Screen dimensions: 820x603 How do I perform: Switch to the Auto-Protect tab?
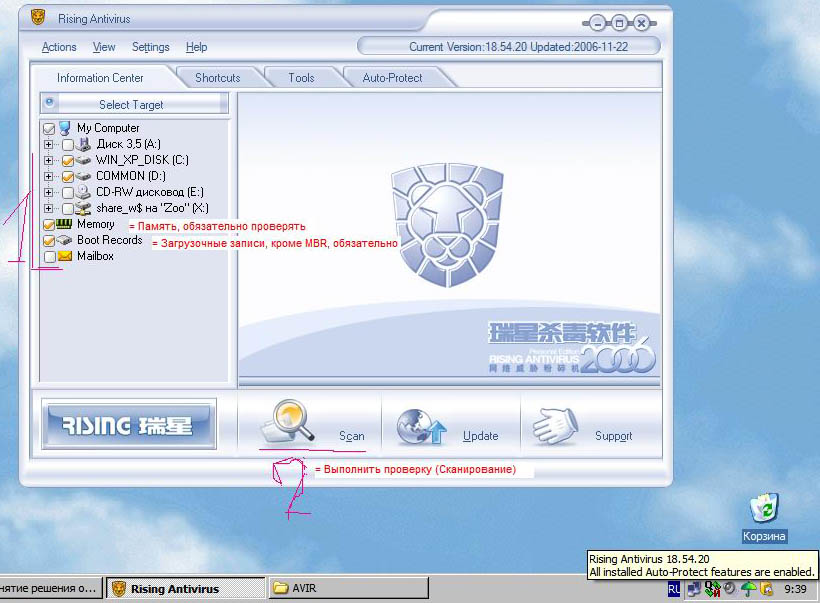[x=392, y=78]
